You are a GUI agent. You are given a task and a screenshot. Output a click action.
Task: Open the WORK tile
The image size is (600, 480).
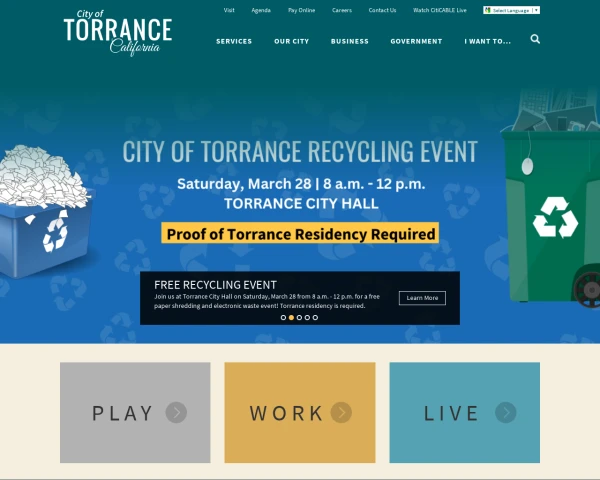coord(300,413)
